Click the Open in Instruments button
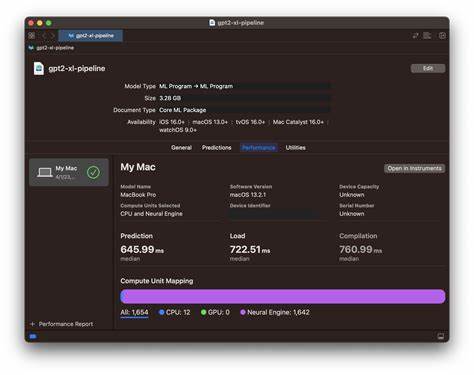Screen dimensions: 474x375 click(x=414, y=168)
